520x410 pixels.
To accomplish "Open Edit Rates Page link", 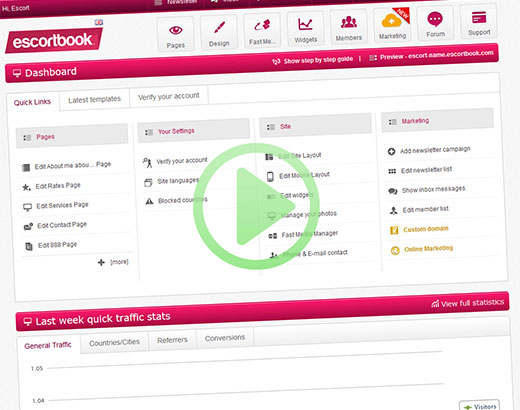I will click(58, 186).
